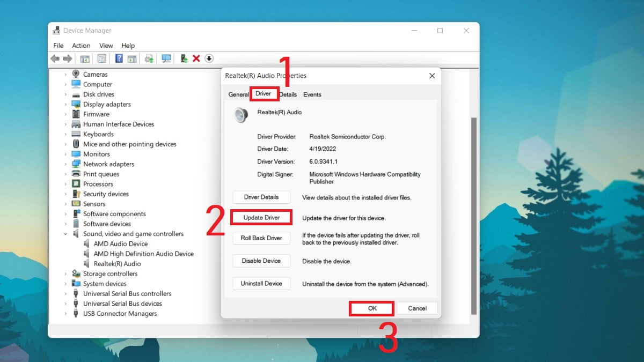Click the Cameras category icon
The width and height of the screenshot is (644, 362).
tap(76, 74)
